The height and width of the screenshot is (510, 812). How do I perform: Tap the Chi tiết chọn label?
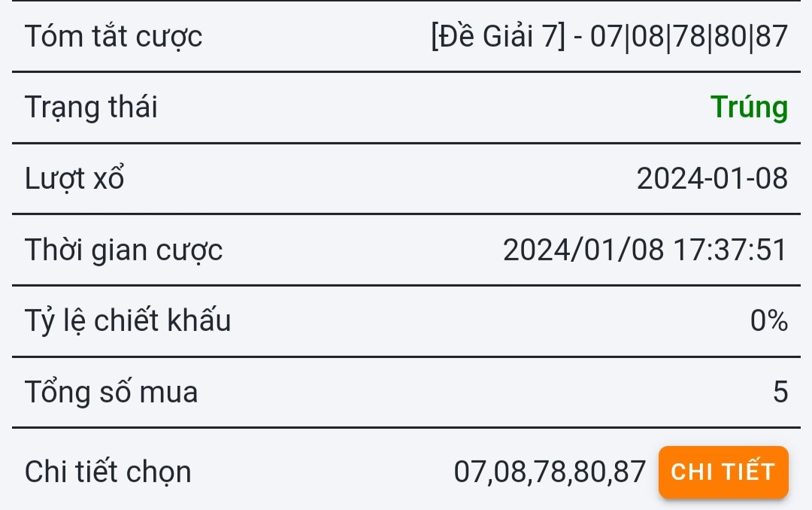108,472
